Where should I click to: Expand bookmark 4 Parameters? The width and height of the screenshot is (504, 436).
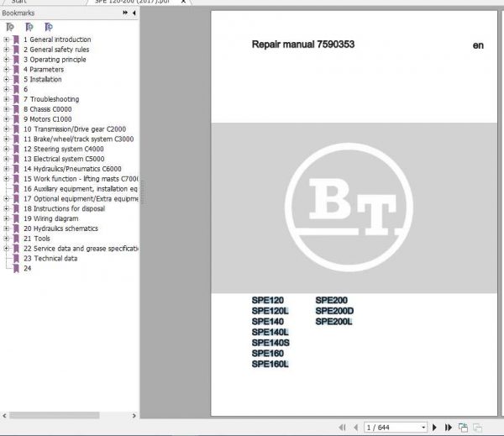pyautogui.click(x=6, y=70)
